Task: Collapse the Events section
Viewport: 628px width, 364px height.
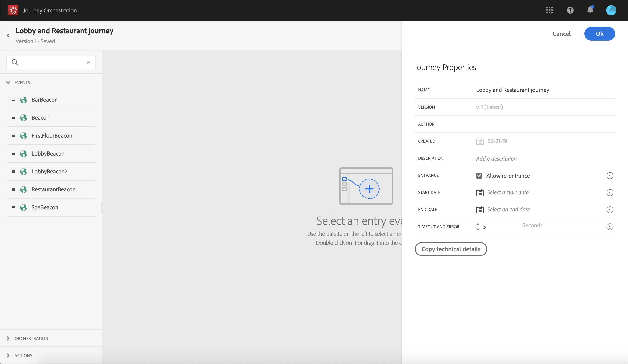Action: tap(8, 82)
